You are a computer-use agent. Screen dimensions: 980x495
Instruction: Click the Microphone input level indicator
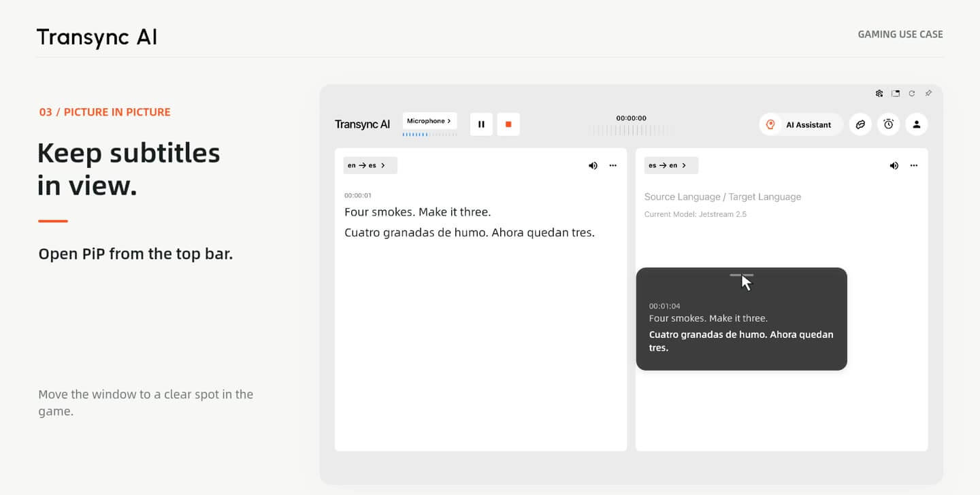pyautogui.click(x=429, y=135)
